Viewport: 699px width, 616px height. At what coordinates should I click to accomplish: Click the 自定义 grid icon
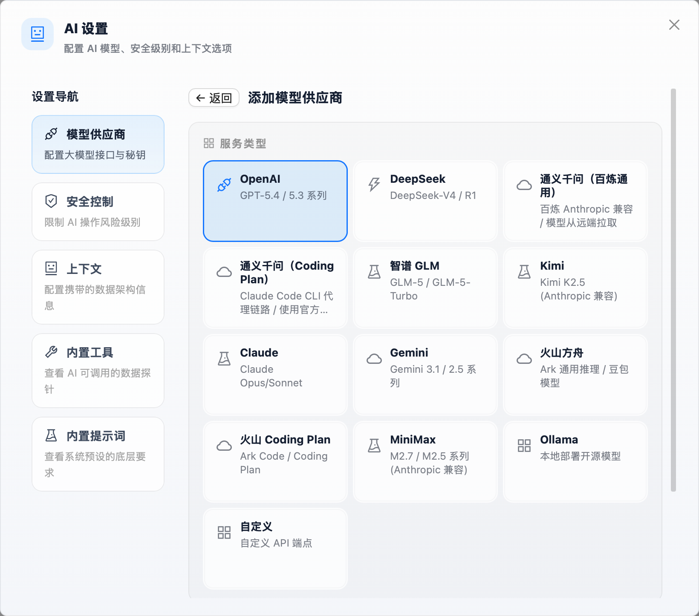(224, 533)
